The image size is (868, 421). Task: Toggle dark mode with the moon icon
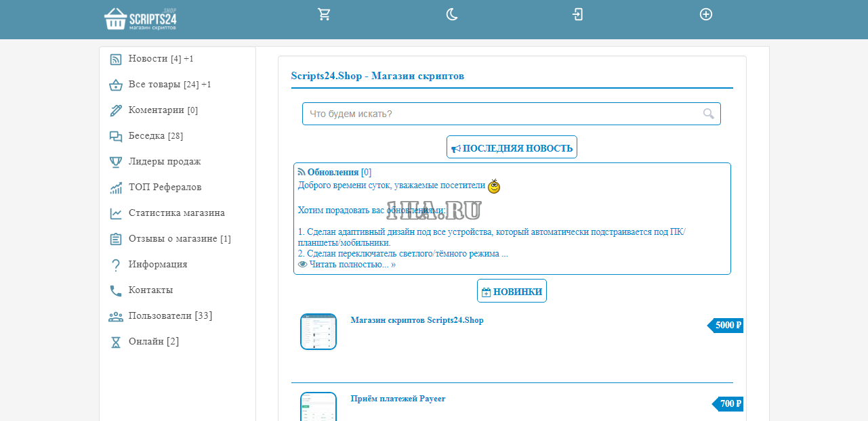[x=452, y=15]
